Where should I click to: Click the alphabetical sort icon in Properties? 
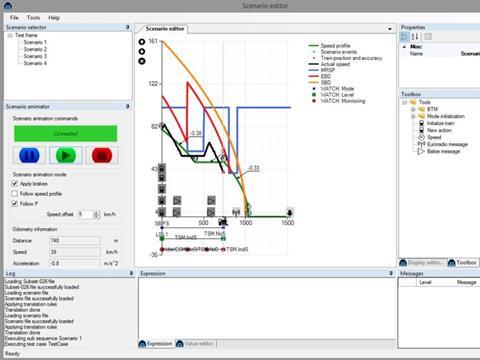click(x=414, y=37)
